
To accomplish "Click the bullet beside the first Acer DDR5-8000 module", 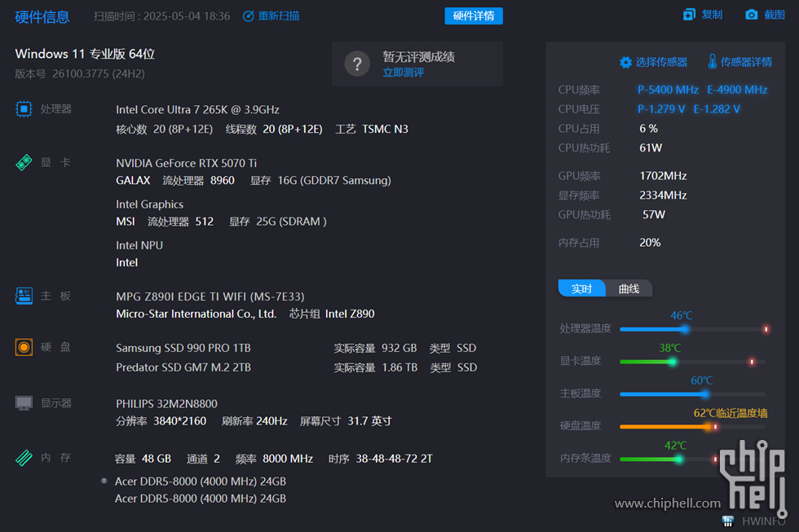I will pyautogui.click(x=104, y=481).
